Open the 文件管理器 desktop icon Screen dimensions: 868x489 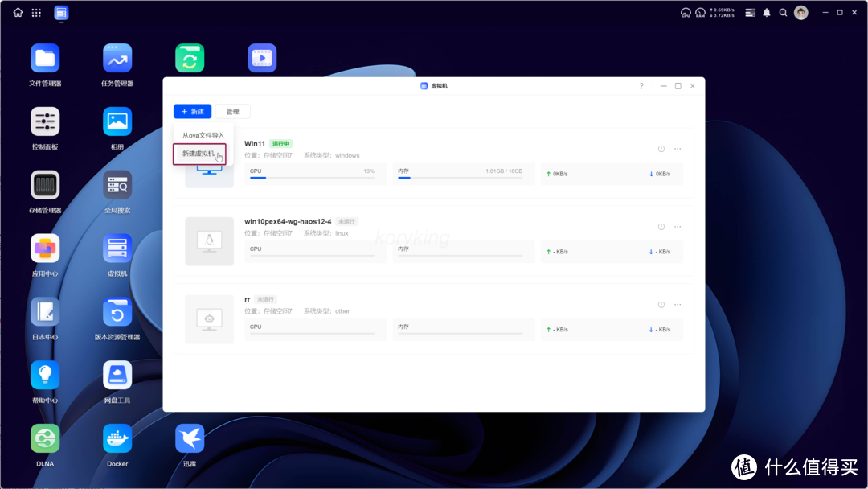pos(45,58)
